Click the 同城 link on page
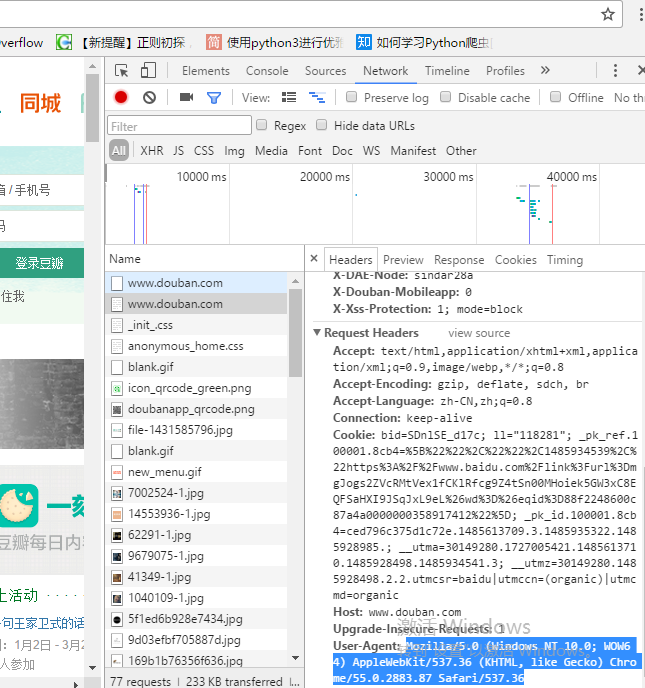 (40, 104)
